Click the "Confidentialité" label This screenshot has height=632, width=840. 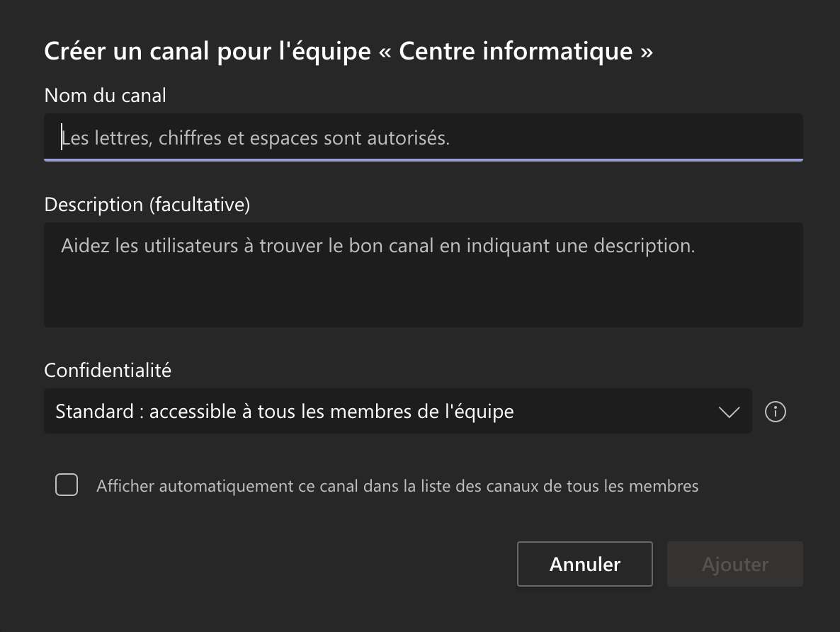[x=108, y=370]
